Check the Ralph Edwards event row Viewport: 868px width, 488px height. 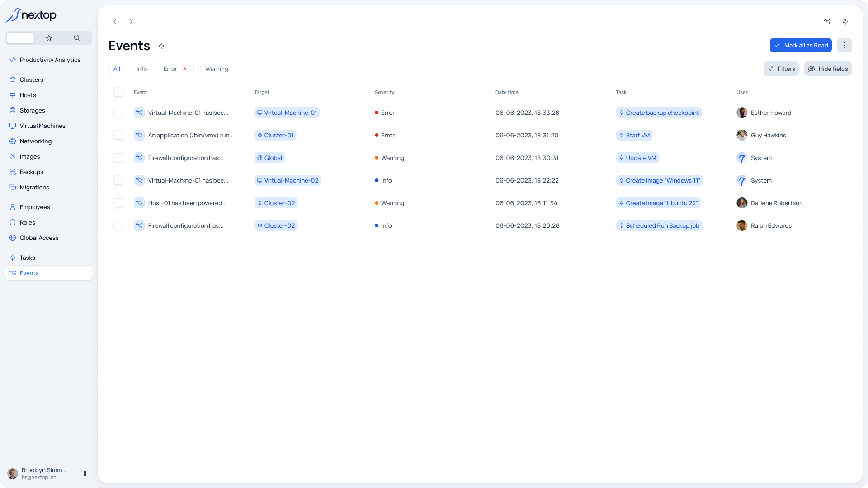pyautogui.click(x=118, y=225)
